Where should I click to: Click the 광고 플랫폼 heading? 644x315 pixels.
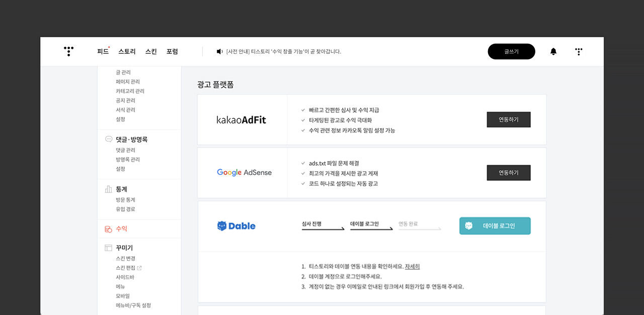coord(215,85)
